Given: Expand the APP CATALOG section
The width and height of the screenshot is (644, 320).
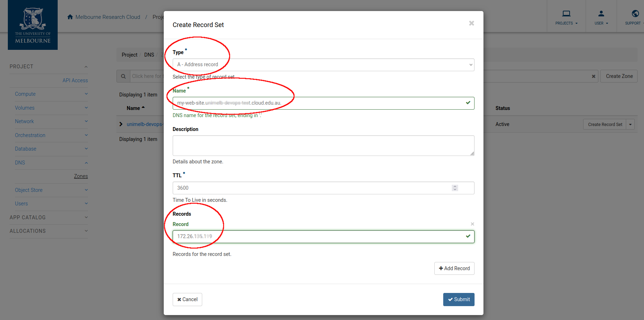Looking at the screenshot, I should tap(86, 217).
